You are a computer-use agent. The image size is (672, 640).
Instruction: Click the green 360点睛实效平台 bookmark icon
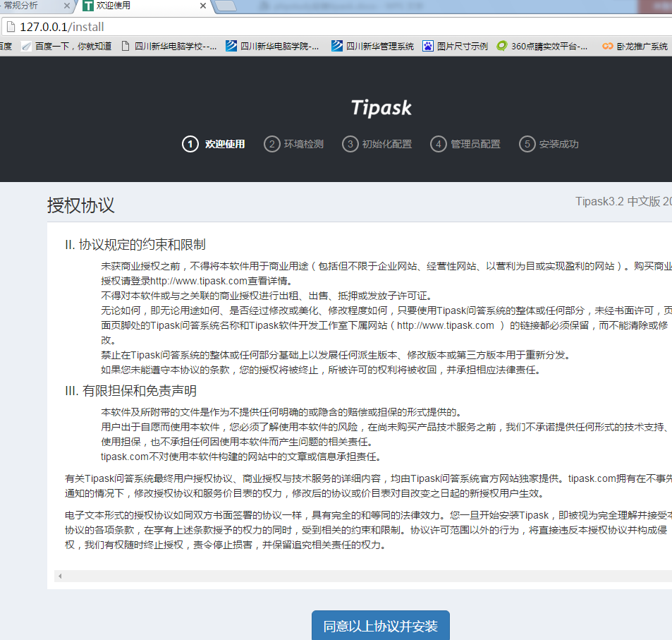[501, 47]
